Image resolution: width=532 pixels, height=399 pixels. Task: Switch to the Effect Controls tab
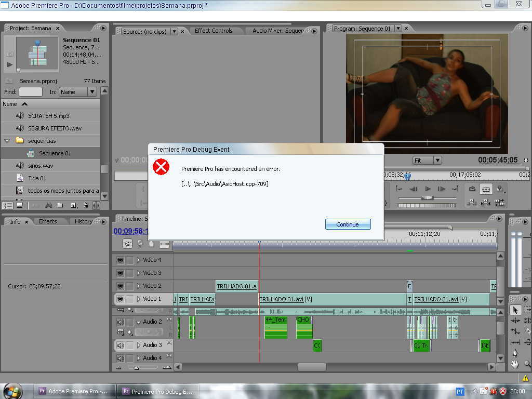(214, 31)
